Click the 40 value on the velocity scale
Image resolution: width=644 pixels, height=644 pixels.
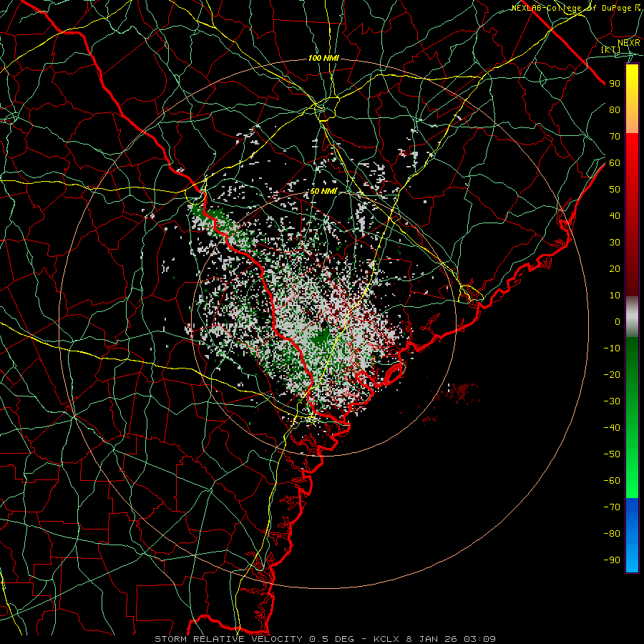click(x=615, y=215)
